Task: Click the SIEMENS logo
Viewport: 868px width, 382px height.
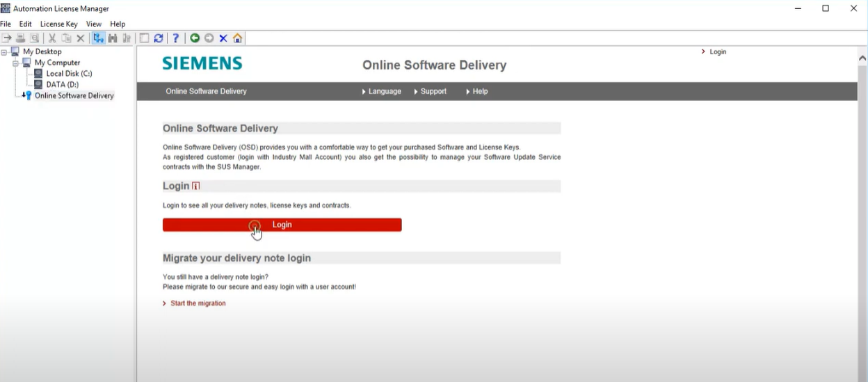Action: click(202, 63)
